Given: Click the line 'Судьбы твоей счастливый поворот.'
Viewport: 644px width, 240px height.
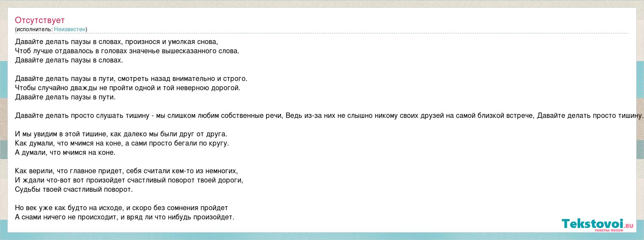Looking at the screenshot, I should click(x=74, y=190).
